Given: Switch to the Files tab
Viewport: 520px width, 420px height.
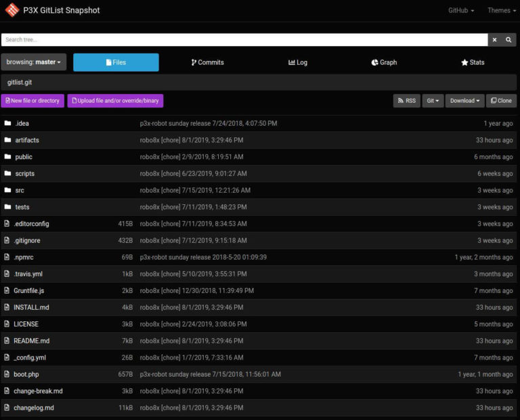Looking at the screenshot, I should pos(116,62).
